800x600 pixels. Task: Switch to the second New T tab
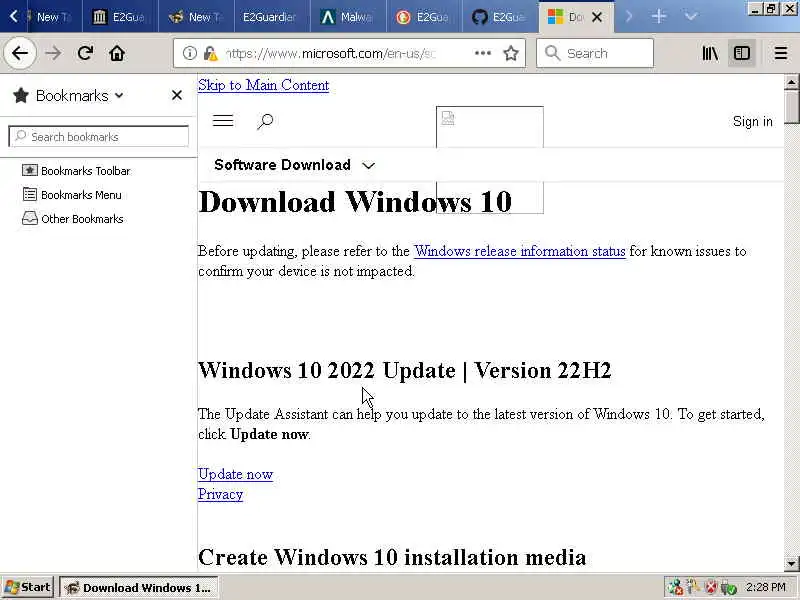click(x=196, y=17)
